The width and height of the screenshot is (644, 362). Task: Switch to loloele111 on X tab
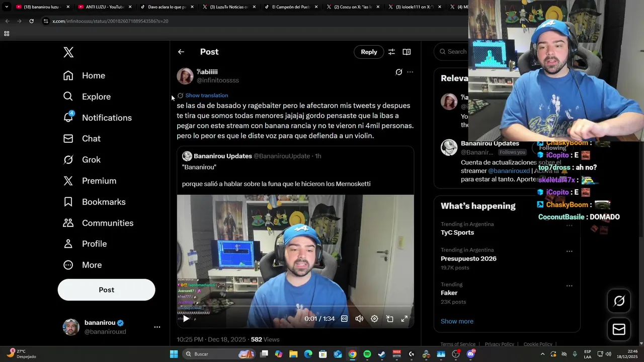click(x=415, y=7)
